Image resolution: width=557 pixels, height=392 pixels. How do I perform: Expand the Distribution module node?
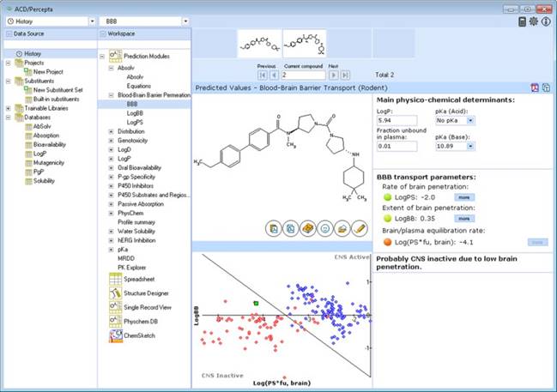pyautogui.click(x=111, y=131)
